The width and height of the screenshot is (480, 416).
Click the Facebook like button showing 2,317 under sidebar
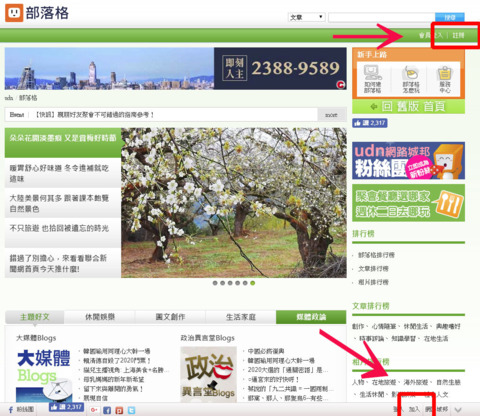[x=370, y=123]
